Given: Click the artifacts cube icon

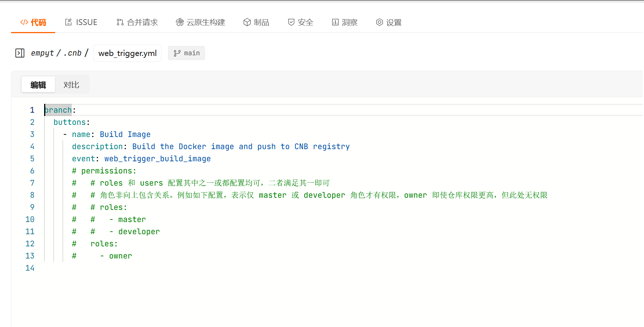Looking at the screenshot, I should click(247, 22).
